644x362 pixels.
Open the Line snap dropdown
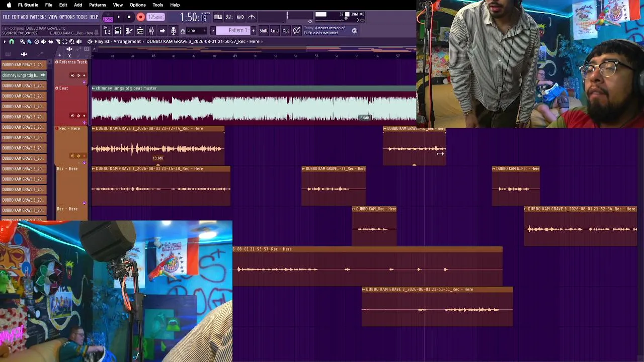pyautogui.click(x=197, y=31)
